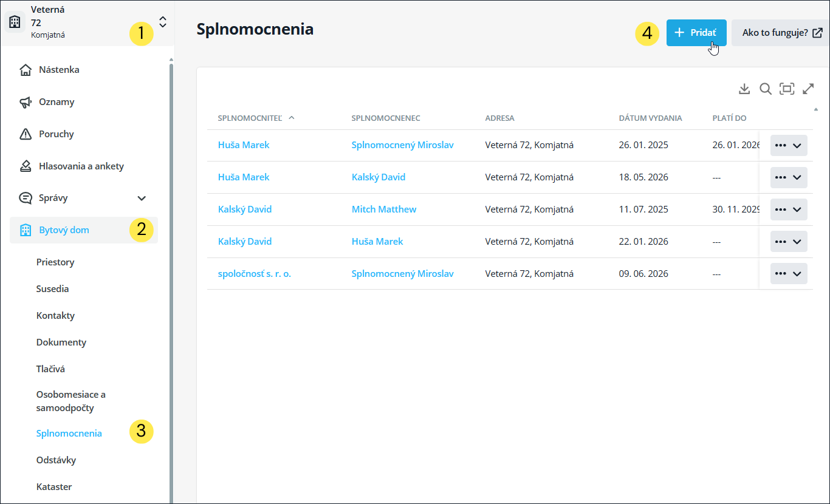Go to Odstávky in the sidebar

pos(56,460)
